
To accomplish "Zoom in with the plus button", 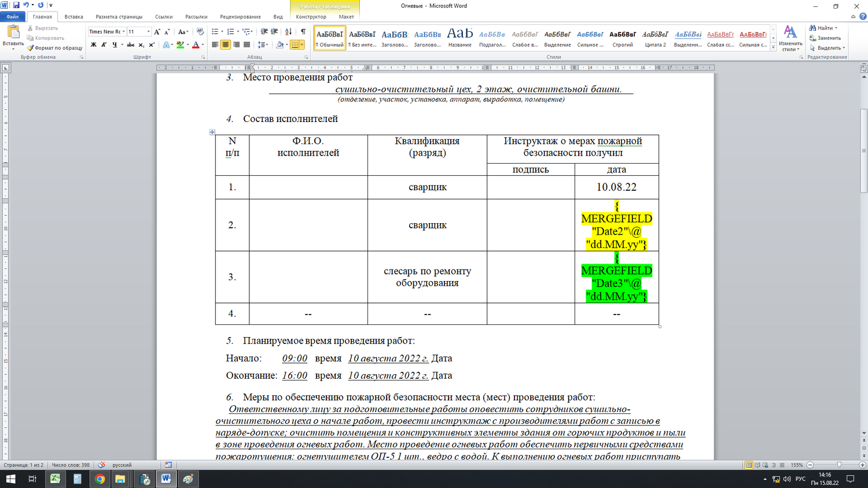I will (862, 465).
